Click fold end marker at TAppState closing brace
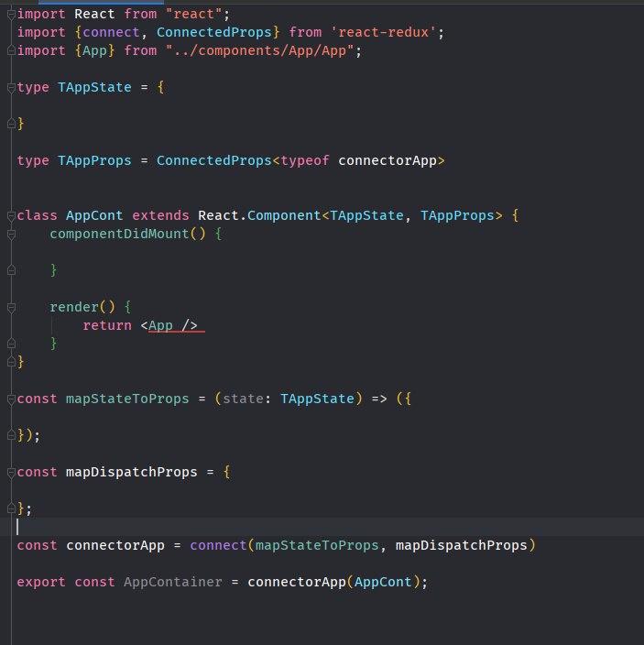Image resolution: width=644 pixels, height=645 pixels. click(12, 124)
